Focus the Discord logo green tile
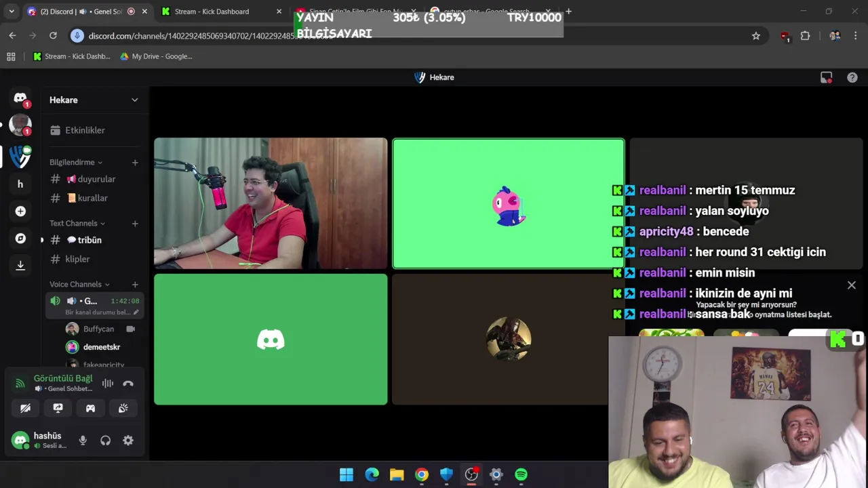The height and width of the screenshot is (488, 868). [271, 339]
